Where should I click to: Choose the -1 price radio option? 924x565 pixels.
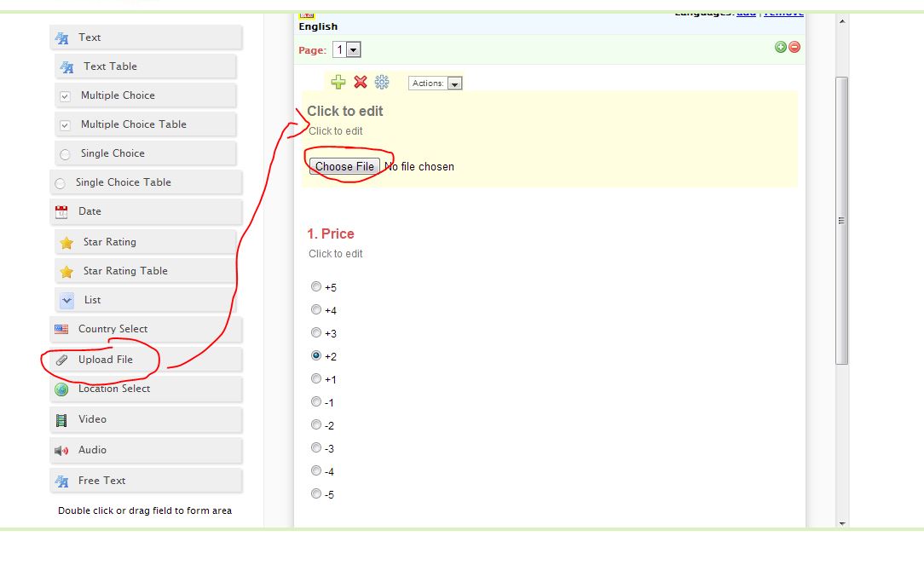click(x=316, y=401)
